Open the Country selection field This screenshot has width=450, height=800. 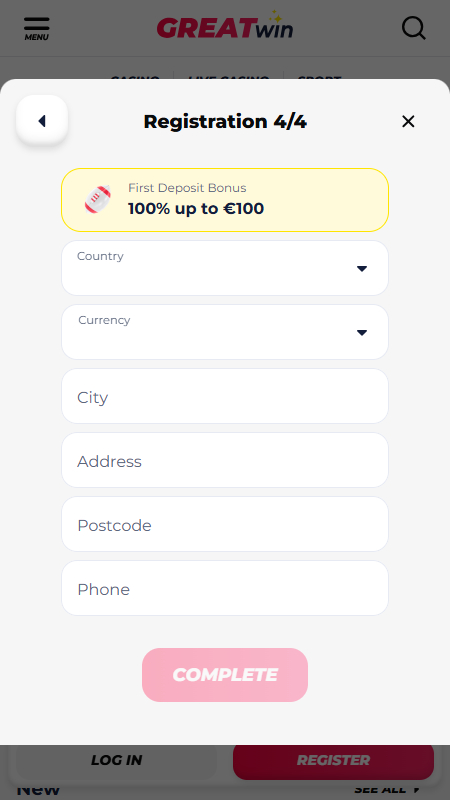coord(225,268)
